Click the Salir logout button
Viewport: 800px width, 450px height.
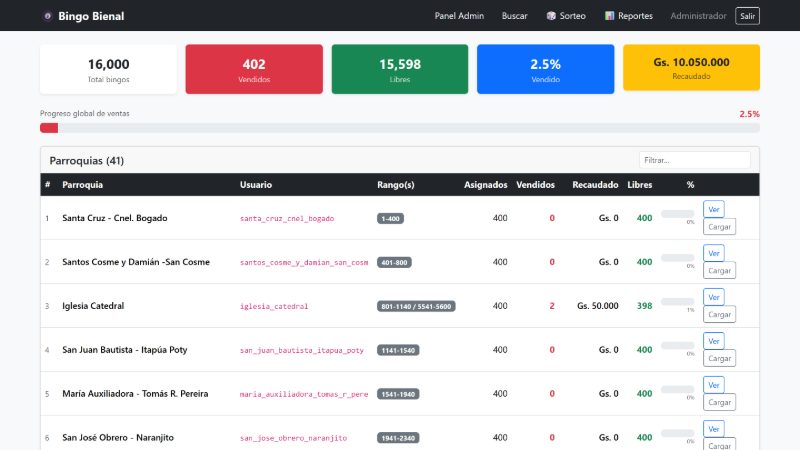(747, 16)
